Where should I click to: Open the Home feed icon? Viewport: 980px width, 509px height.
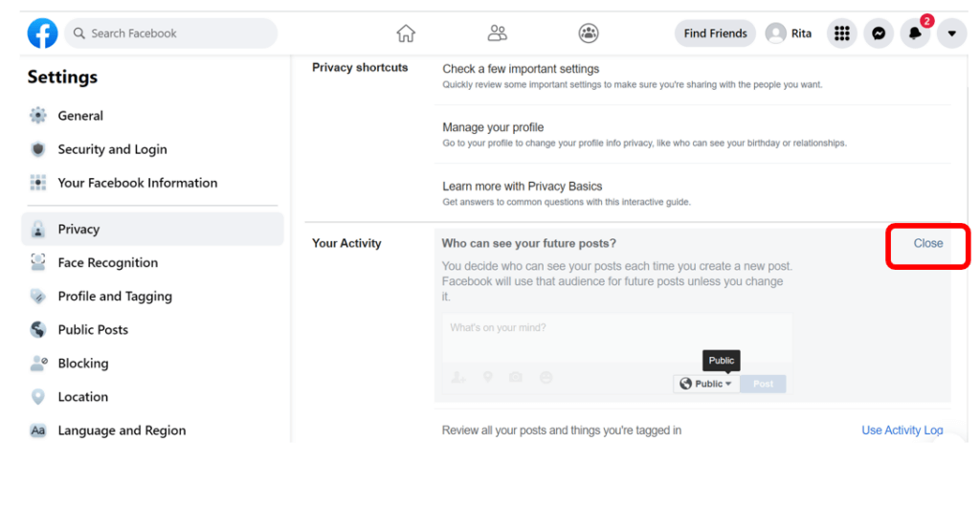[x=406, y=33]
